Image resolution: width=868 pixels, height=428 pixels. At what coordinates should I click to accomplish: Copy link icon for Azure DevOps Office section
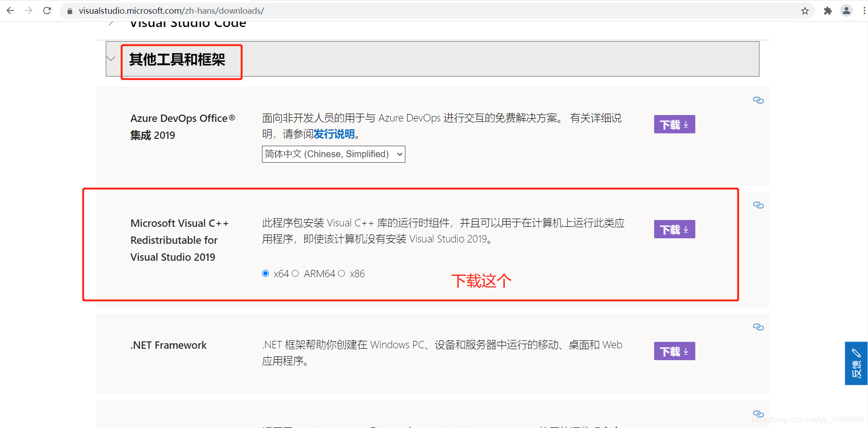coord(759,100)
